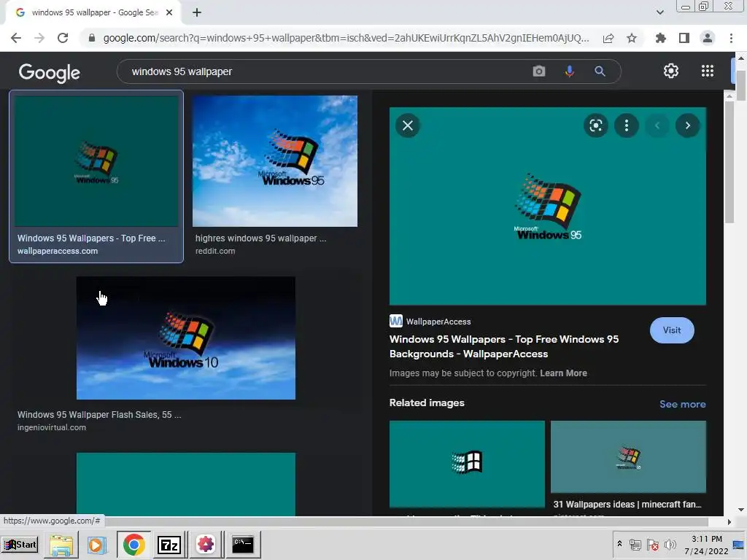Open Google quick settings gear

coord(671,71)
